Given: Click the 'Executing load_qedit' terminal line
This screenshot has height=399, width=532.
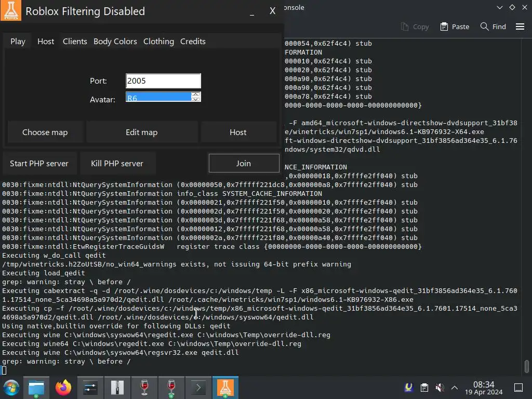Looking at the screenshot, I should [44, 273].
